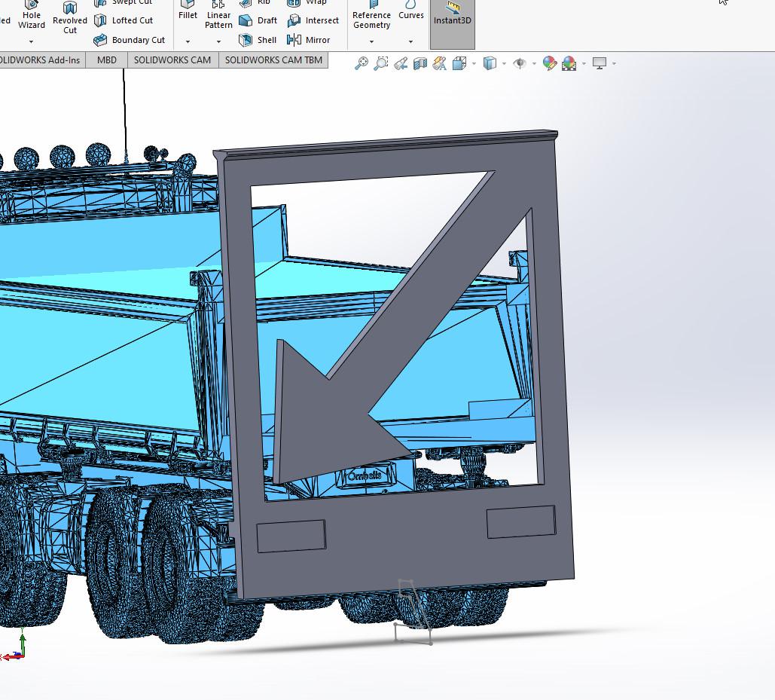The width and height of the screenshot is (775, 700).
Task: Expand the Curves dropdown arrow
Action: click(x=410, y=42)
